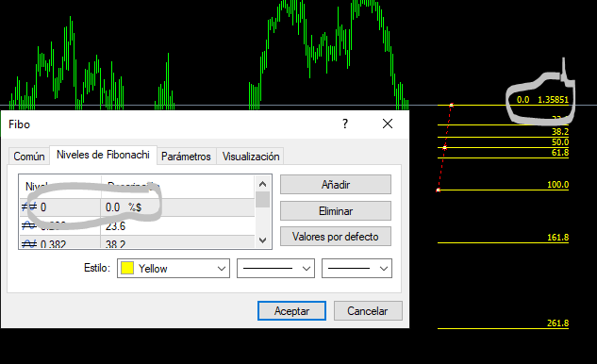This screenshot has width=597, height=364.
Task: Click the Añadir button
Action: tap(336, 185)
